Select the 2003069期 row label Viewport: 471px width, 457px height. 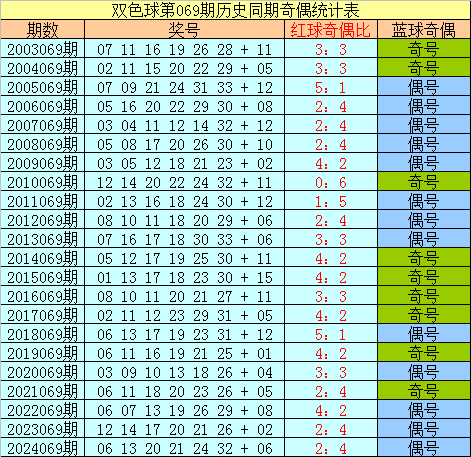click(x=42, y=49)
